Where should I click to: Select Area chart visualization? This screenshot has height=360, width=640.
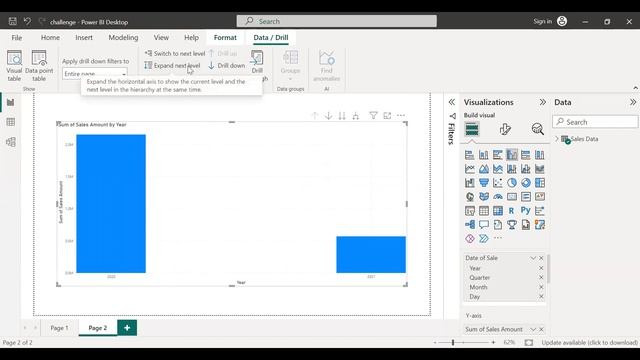coord(484,169)
